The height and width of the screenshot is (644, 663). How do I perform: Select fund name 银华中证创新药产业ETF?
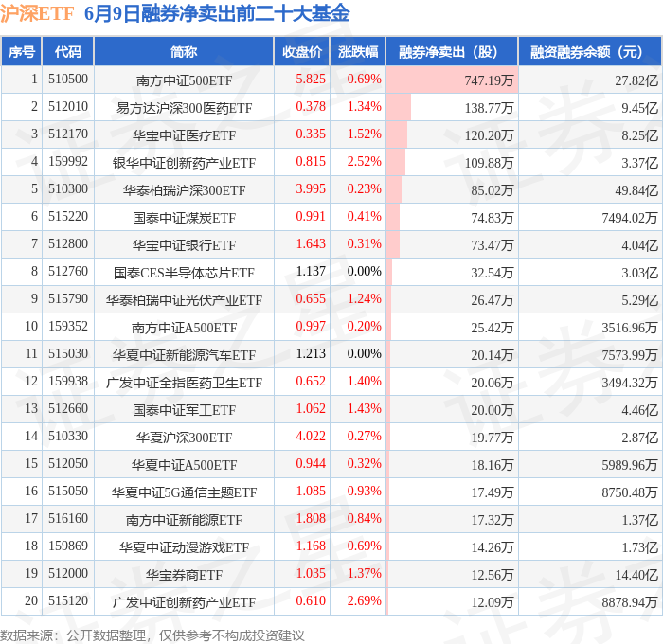pyautogui.click(x=184, y=163)
